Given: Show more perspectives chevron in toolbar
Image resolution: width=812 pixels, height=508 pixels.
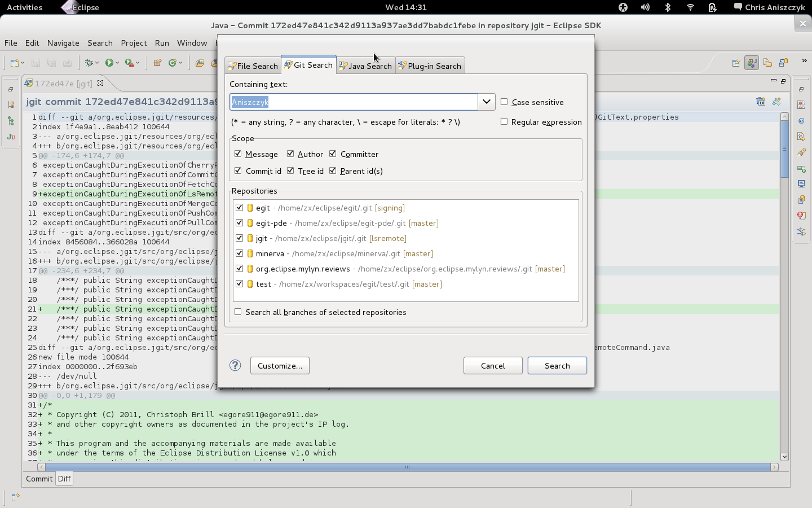Looking at the screenshot, I should (x=804, y=62).
